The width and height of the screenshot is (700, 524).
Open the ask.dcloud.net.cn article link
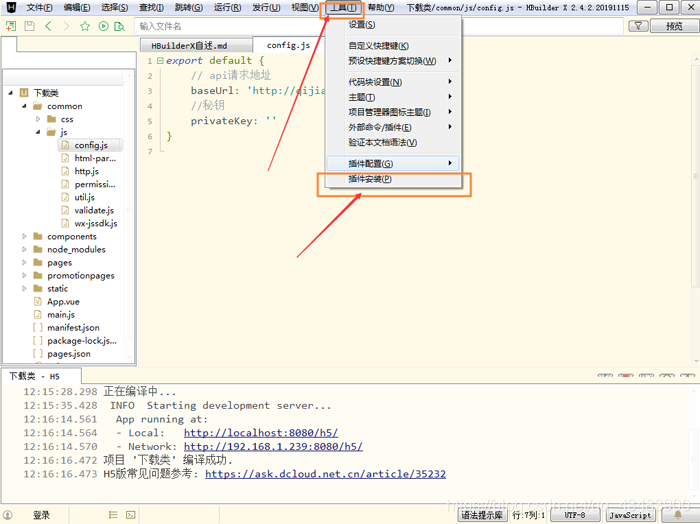click(325, 474)
